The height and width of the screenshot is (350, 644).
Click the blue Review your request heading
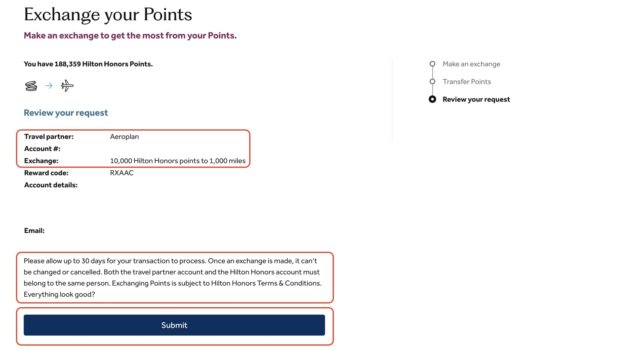(66, 113)
